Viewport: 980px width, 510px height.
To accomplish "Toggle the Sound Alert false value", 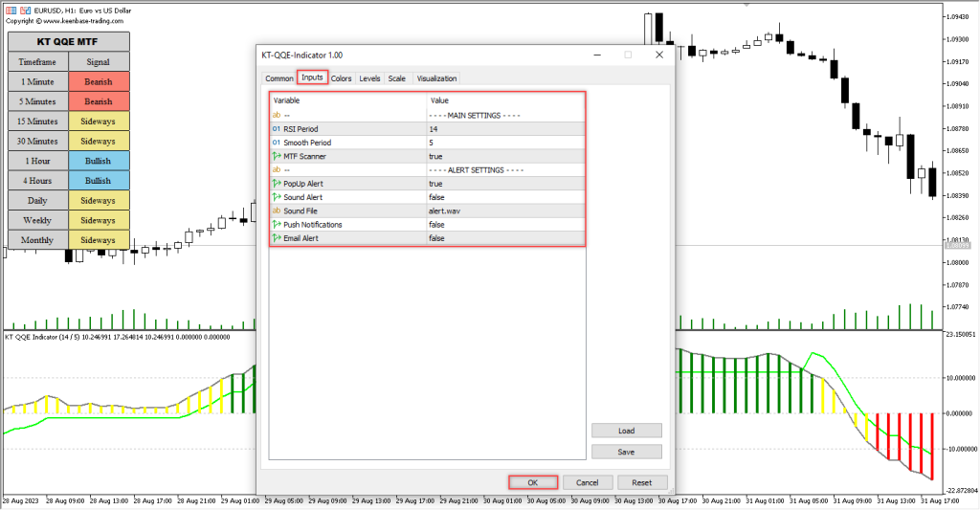I will click(504, 197).
